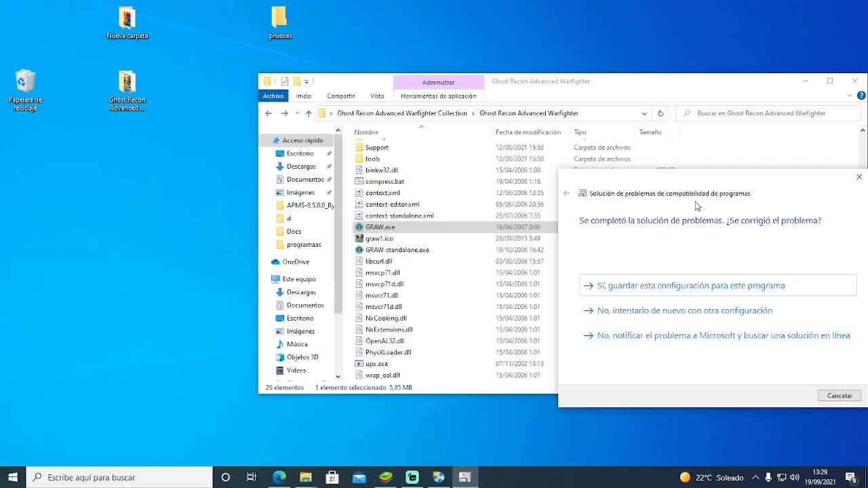The width and height of the screenshot is (868, 488).
Task: Click the weather 22°C Soleado widget
Action: click(x=711, y=477)
